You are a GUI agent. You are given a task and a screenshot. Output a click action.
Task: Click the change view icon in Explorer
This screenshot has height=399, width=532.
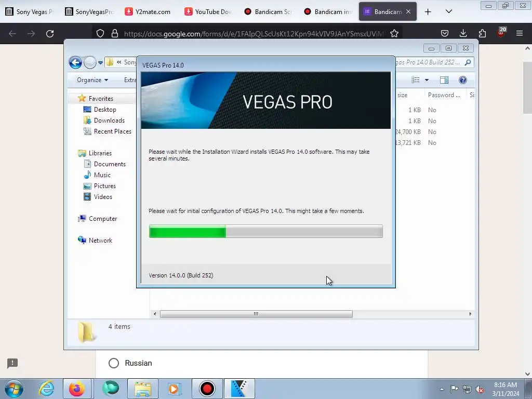[415, 80]
